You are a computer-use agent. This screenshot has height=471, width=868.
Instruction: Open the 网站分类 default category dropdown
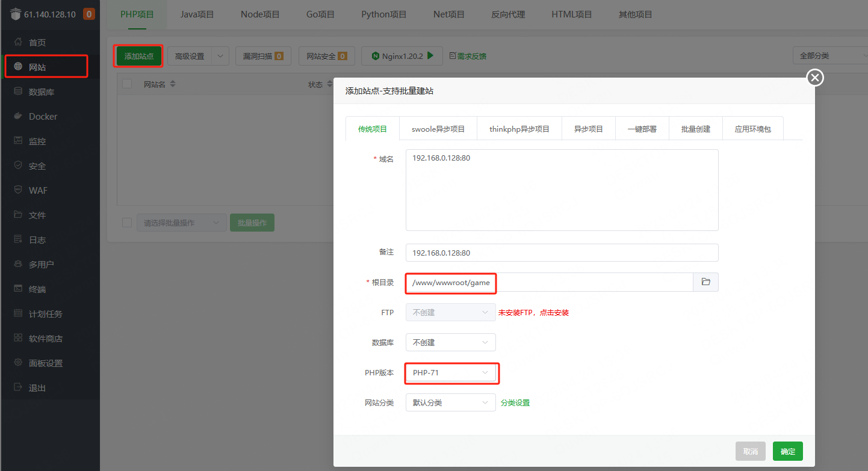tap(450, 402)
